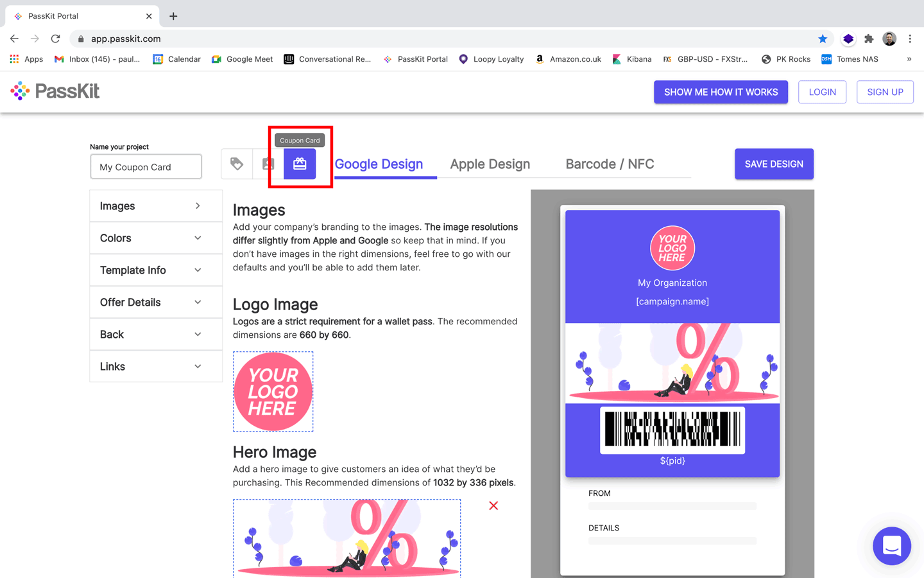This screenshot has height=578, width=924.
Task: Expand the Back section
Action: tap(156, 334)
